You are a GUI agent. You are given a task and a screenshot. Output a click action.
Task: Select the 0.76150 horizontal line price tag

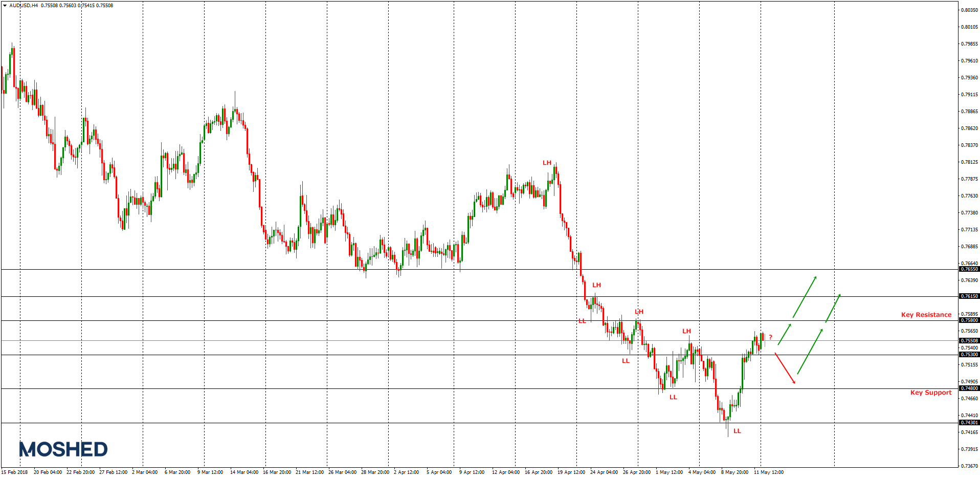pyautogui.click(x=969, y=296)
